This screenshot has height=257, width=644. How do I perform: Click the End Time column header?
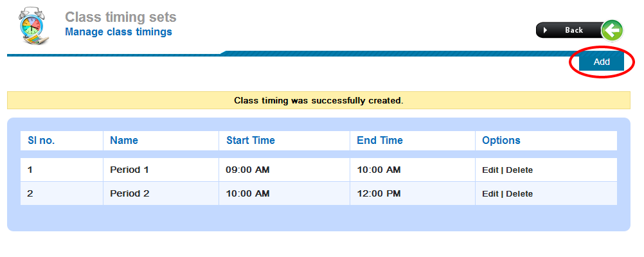pyautogui.click(x=380, y=141)
